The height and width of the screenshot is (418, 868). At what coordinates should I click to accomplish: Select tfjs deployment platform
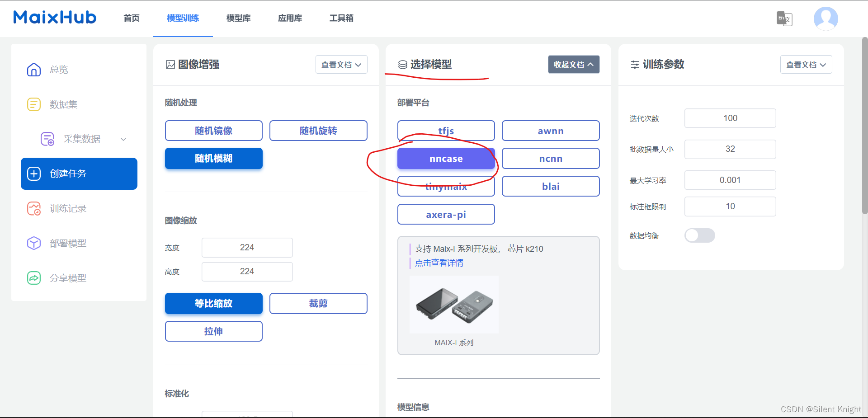tap(446, 131)
